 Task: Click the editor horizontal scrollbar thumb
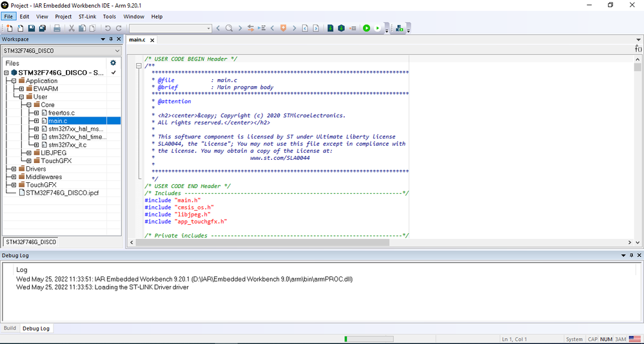tap(262, 242)
